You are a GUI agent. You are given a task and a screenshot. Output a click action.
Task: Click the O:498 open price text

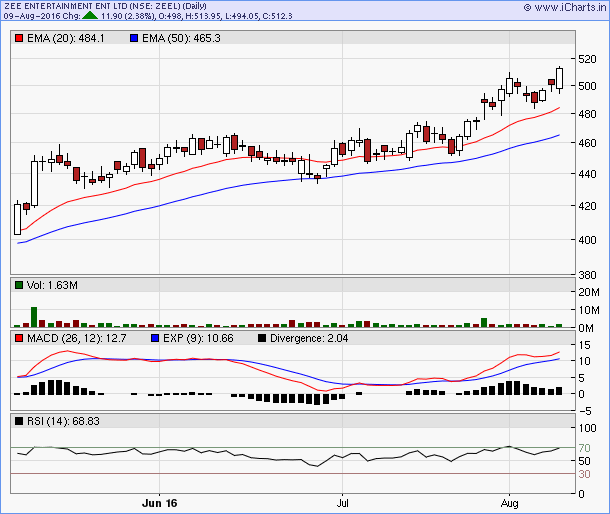[169, 16]
